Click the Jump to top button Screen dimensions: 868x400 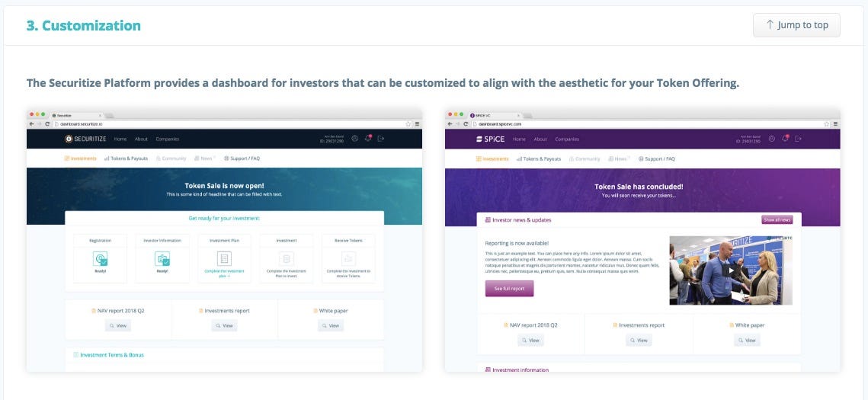click(796, 25)
